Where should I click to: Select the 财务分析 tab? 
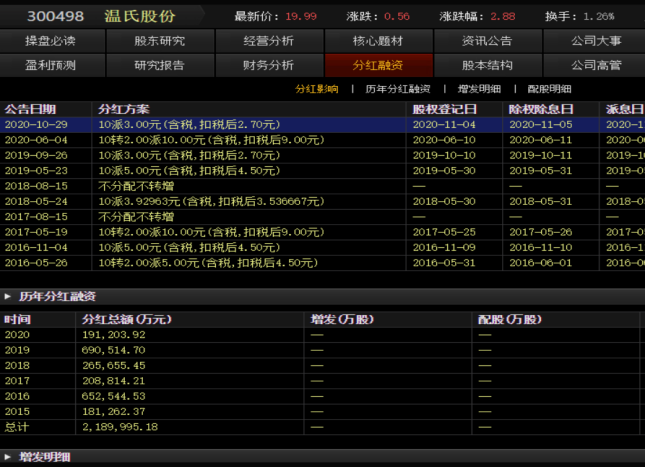point(269,65)
